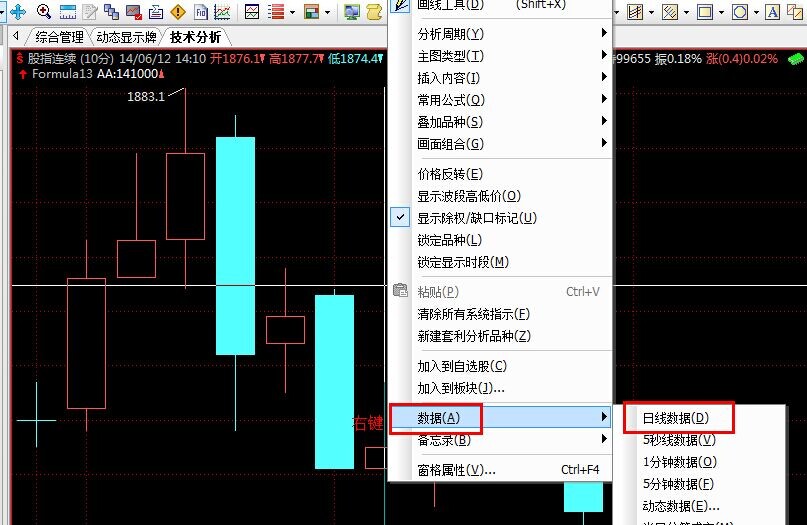Open the sigma formula sheet icon
807x525 pixels.
pos(156,11)
